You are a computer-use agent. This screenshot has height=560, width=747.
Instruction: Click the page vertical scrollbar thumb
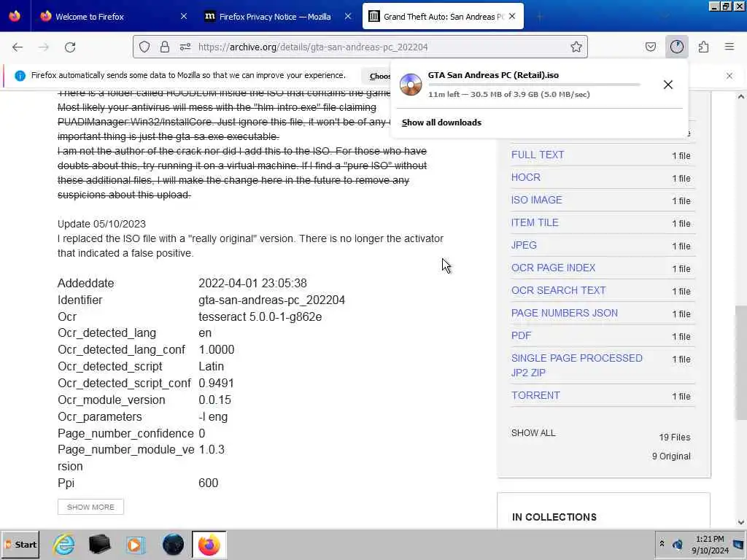pos(740,362)
